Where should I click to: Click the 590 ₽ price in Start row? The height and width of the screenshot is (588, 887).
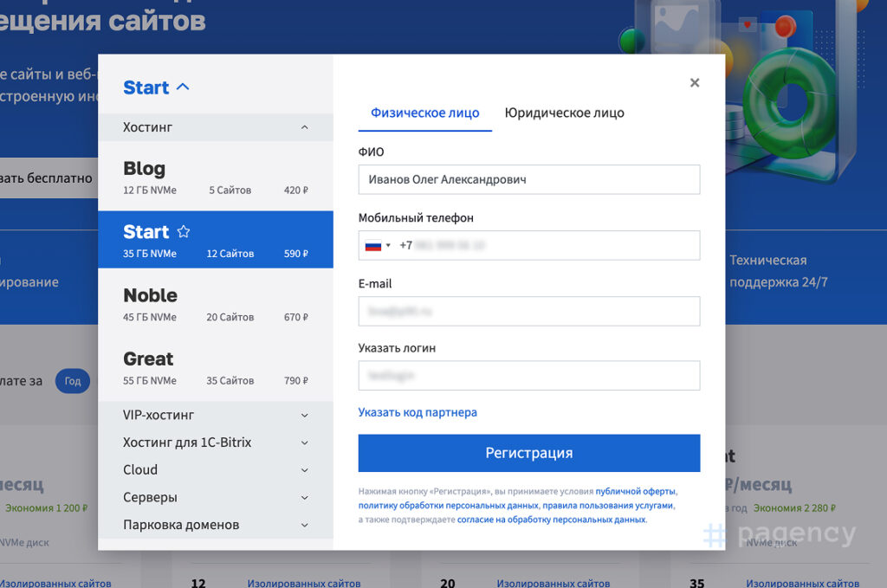[296, 254]
